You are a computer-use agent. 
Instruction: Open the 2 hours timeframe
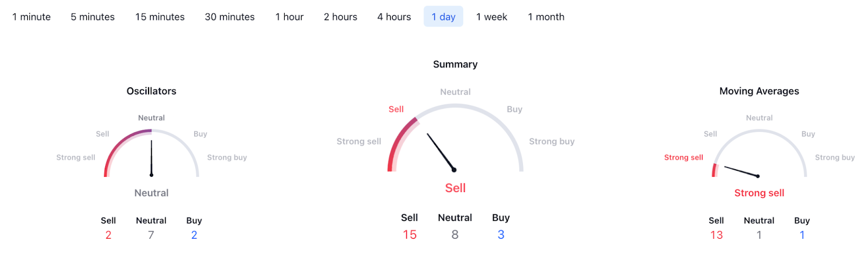[340, 17]
